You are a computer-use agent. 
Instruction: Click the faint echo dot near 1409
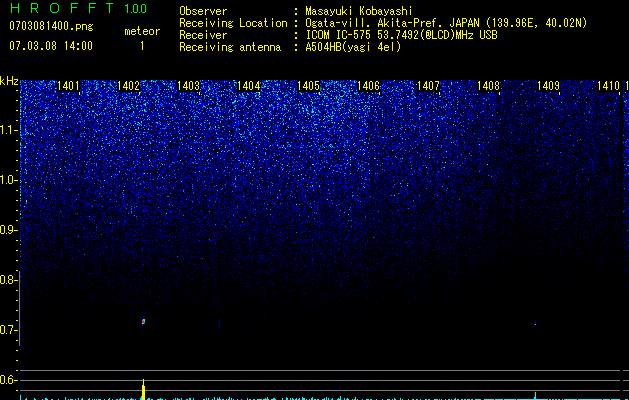click(x=535, y=324)
